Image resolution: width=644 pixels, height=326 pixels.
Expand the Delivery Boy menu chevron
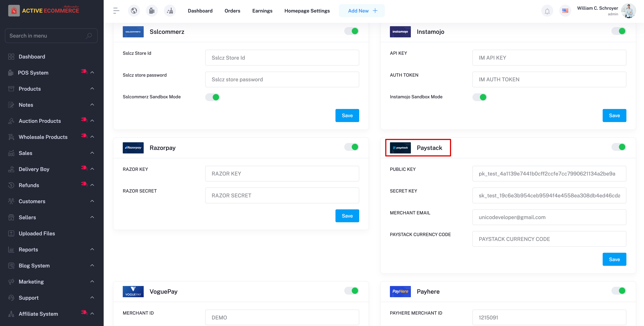pos(92,169)
